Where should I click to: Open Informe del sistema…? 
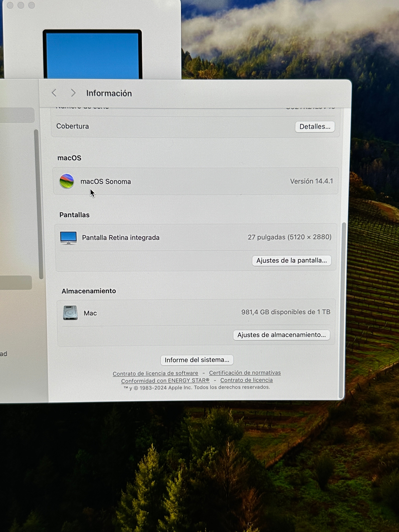coord(197,360)
